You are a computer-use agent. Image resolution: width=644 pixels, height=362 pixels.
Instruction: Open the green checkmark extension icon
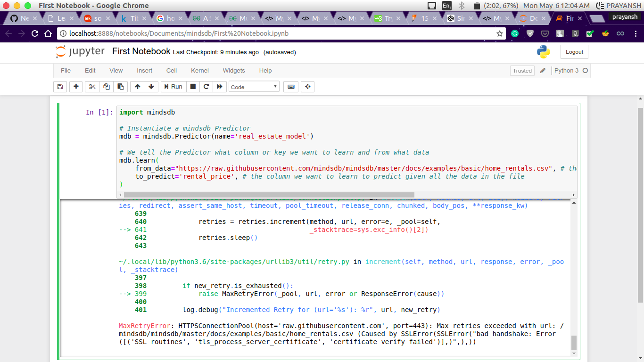tap(590, 33)
